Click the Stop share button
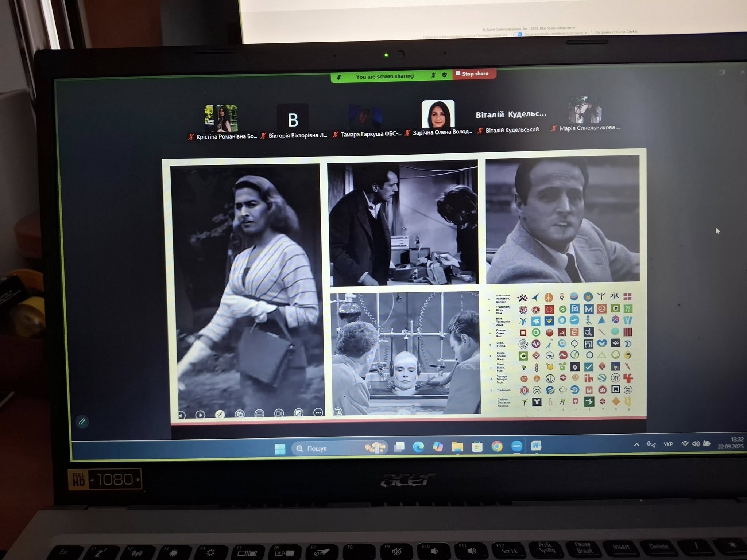The height and width of the screenshot is (560, 747). (474, 74)
